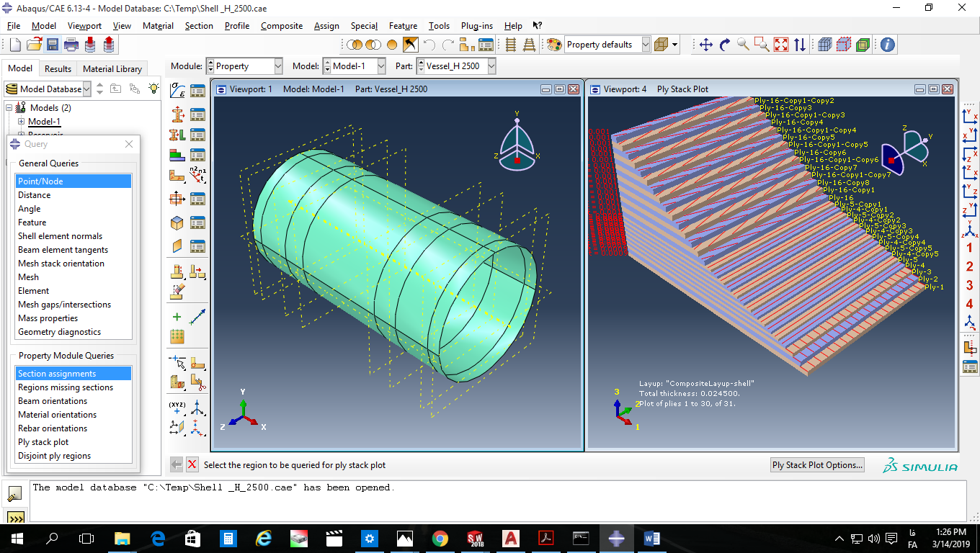This screenshot has height=553, width=980.
Task: Select Distance in General Queries
Action: click(x=73, y=195)
